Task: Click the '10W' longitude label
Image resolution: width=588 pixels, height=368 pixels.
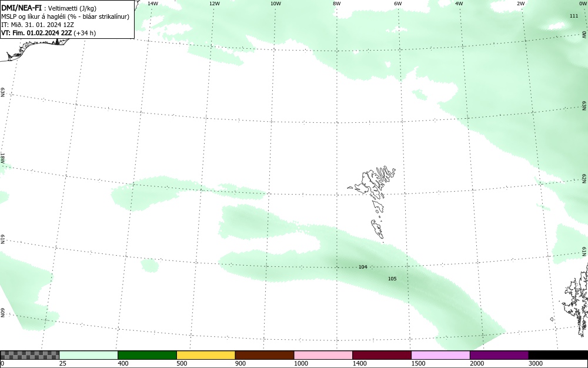Action: (276, 4)
